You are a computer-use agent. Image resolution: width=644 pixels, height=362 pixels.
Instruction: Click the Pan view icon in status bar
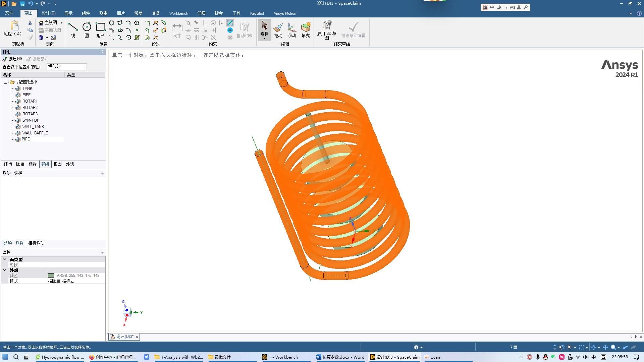(x=605, y=347)
